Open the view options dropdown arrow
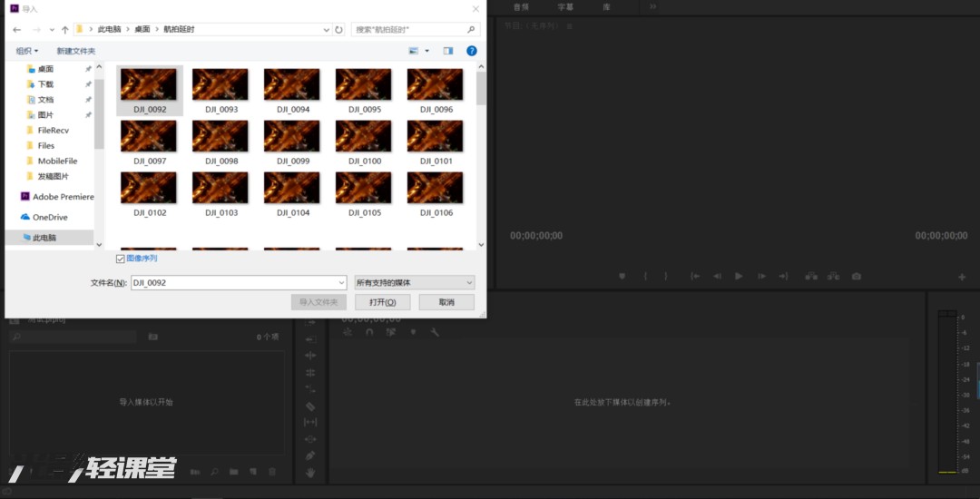This screenshot has height=499, width=980. coord(427,51)
